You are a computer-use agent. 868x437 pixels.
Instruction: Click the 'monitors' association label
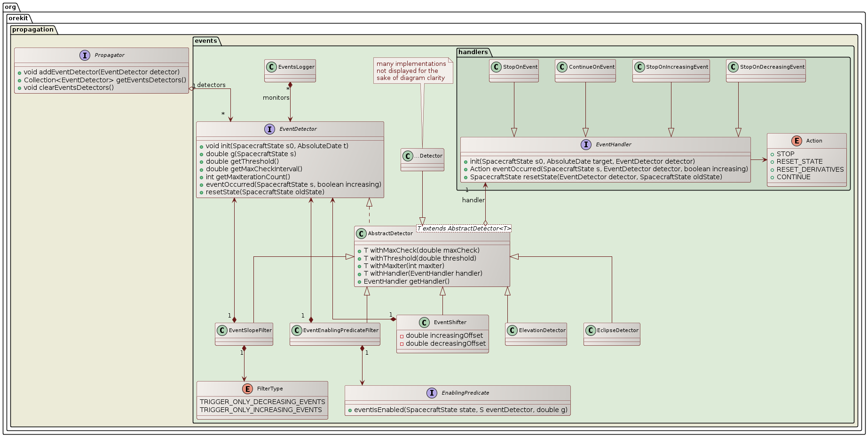[276, 98]
